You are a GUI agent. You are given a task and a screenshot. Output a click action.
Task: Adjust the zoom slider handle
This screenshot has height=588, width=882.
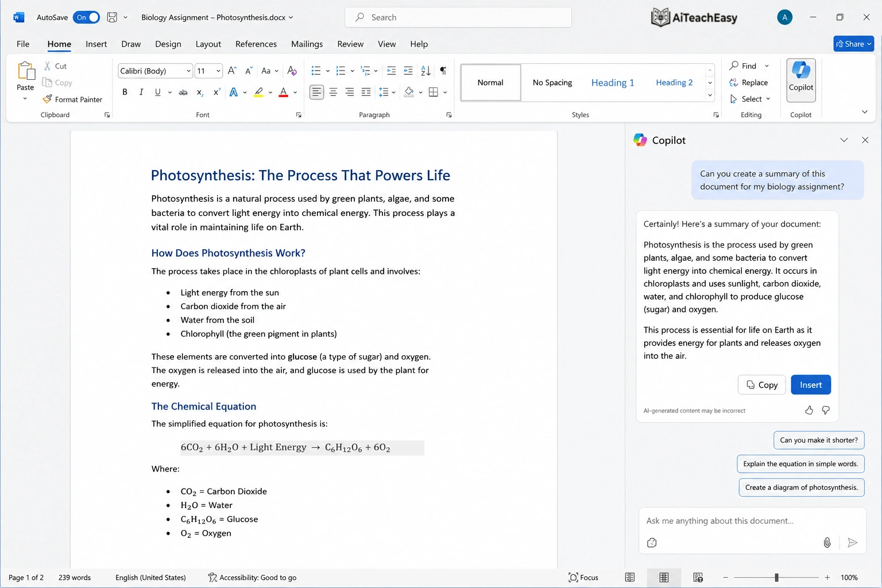point(776,578)
